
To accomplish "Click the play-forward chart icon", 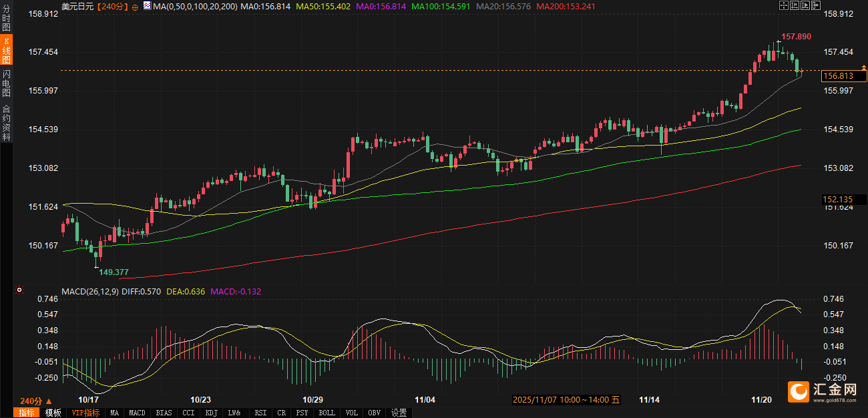I will coord(805,5).
